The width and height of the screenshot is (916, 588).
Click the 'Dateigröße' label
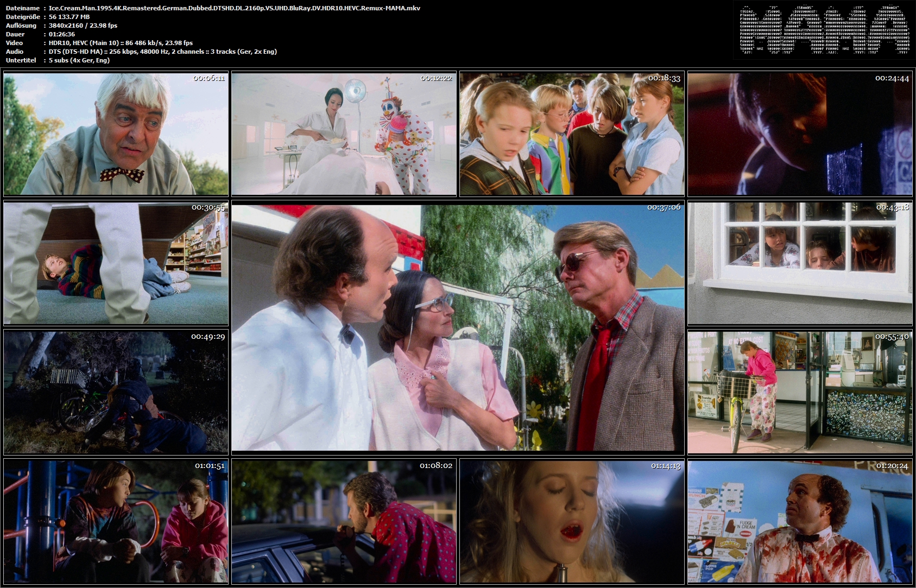pos(23,17)
